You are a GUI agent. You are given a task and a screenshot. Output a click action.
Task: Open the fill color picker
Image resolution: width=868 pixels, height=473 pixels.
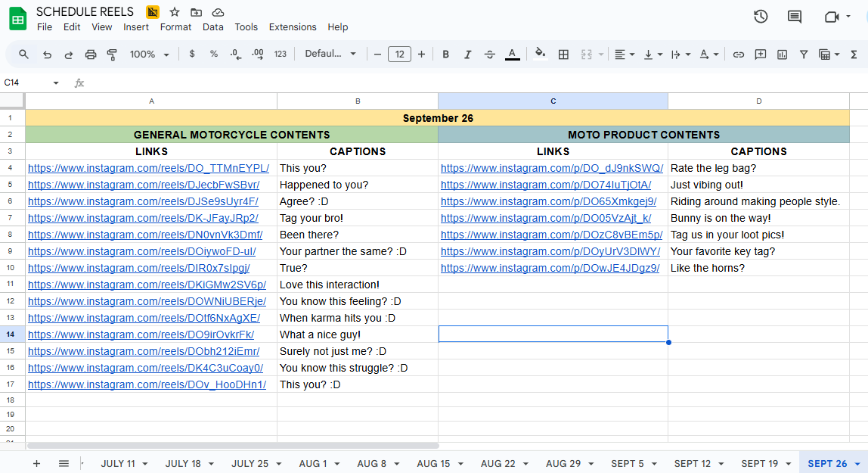coord(540,54)
